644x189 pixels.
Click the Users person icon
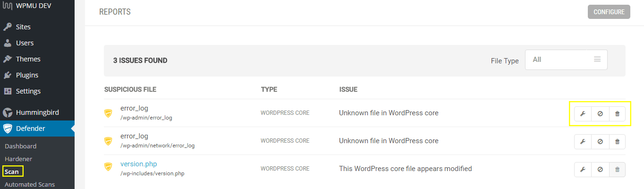click(8, 43)
